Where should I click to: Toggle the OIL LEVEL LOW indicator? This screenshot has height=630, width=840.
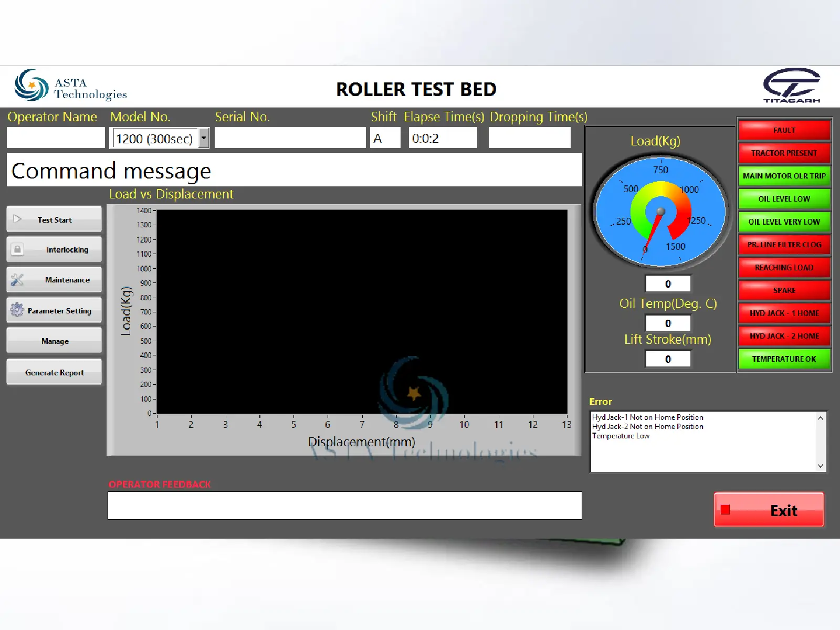click(784, 199)
